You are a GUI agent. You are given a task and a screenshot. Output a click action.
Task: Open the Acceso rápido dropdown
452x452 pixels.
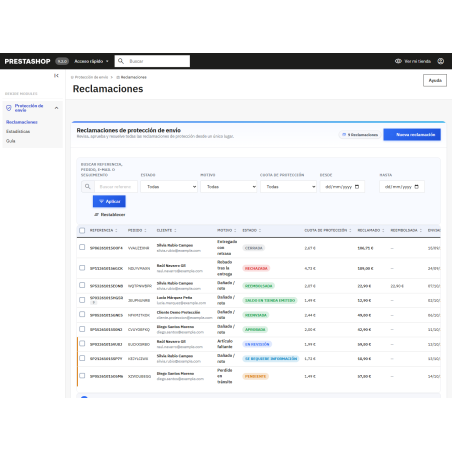point(91,61)
